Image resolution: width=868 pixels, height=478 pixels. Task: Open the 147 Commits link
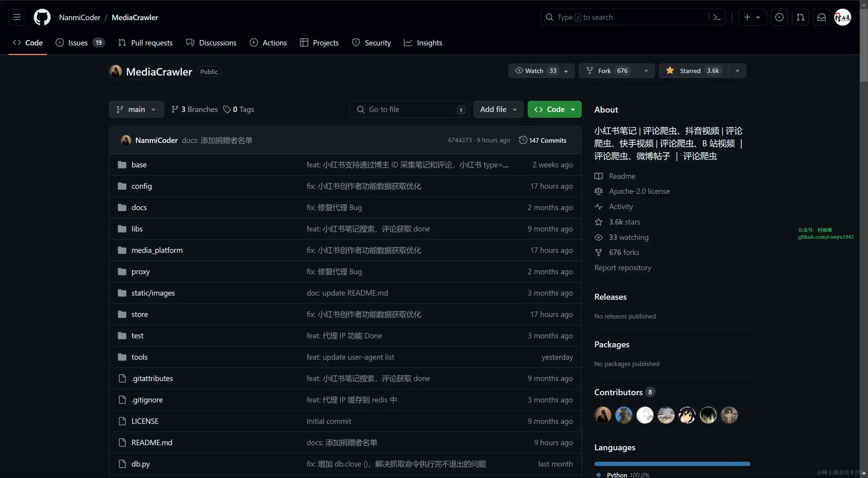tap(547, 140)
